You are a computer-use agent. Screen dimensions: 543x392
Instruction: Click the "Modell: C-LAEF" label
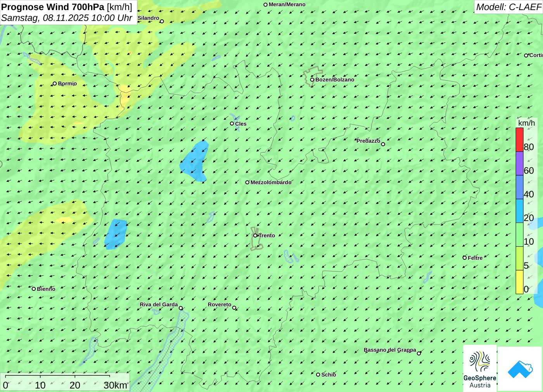[x=508, y=7]
